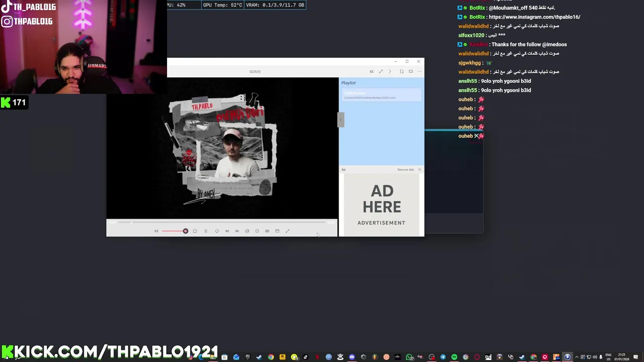Viewport: 644px width, 362px height.
Task: Click the round clock-like icon in player controls
Action: tap(257, 231)
